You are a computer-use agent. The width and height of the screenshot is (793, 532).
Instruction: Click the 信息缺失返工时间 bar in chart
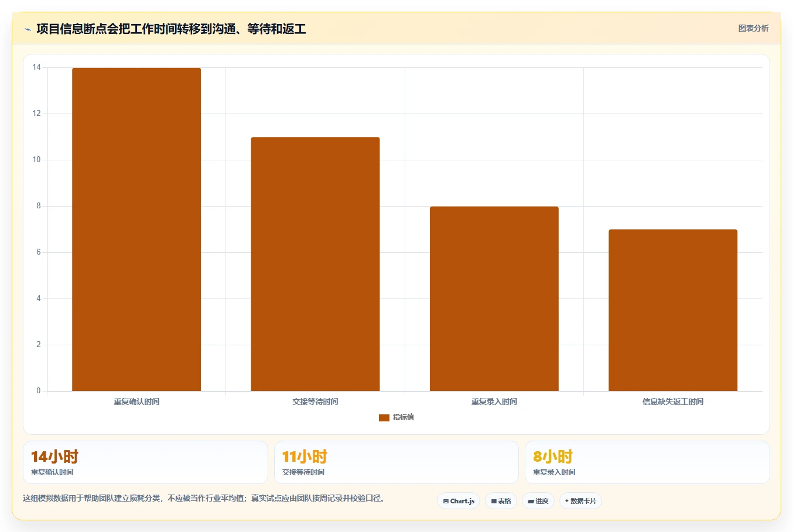pos(673,310)
